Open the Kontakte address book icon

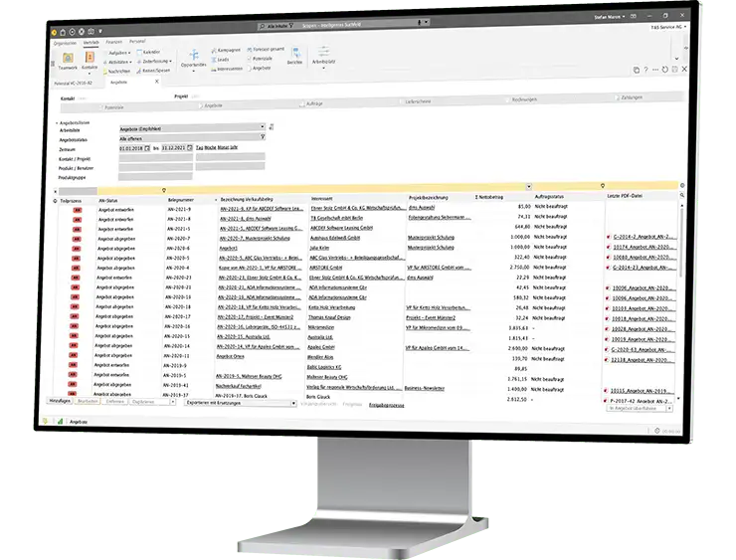tap(90, 59)
